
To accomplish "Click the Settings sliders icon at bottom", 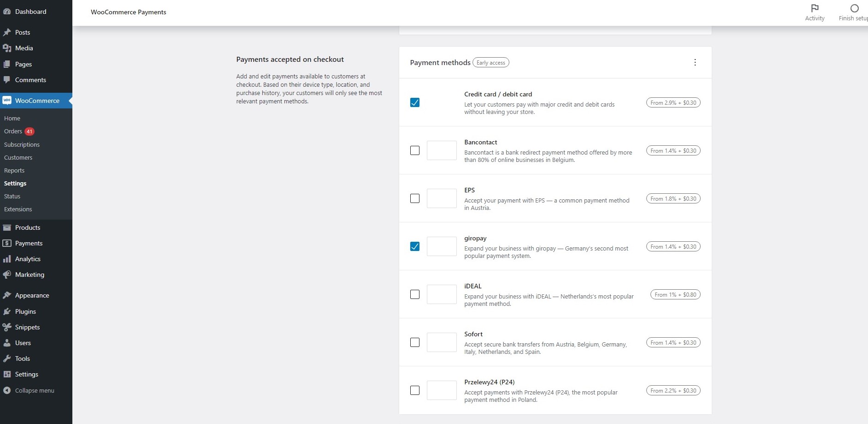I will coord(7,374).
